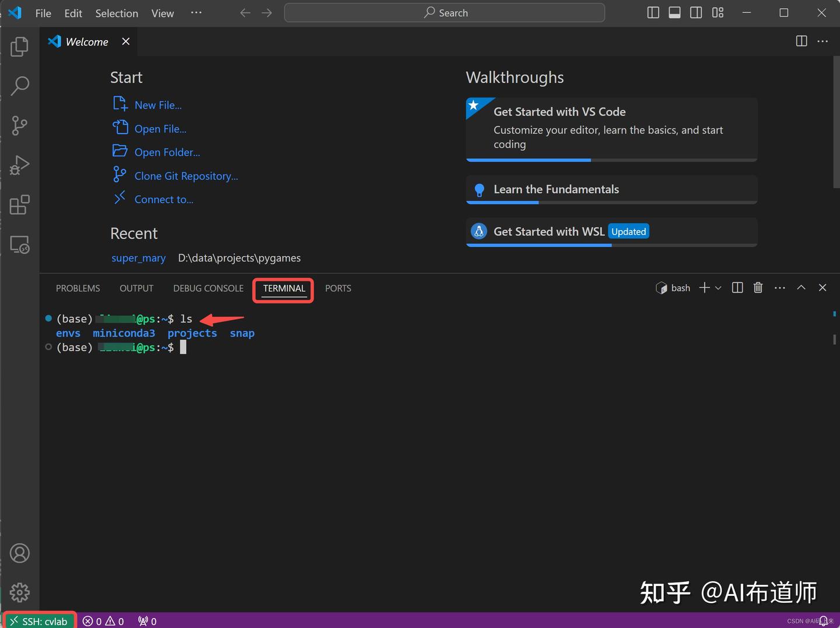Toggle the primary sidebar visibility
840x628 pixels.
pos(653,12)
